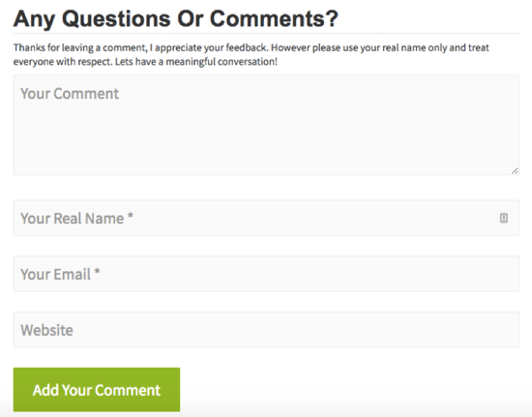The image size is (532, 417).
Task: Click the 'Your Comment' placeholder text
Action: [x=70, y=94]
